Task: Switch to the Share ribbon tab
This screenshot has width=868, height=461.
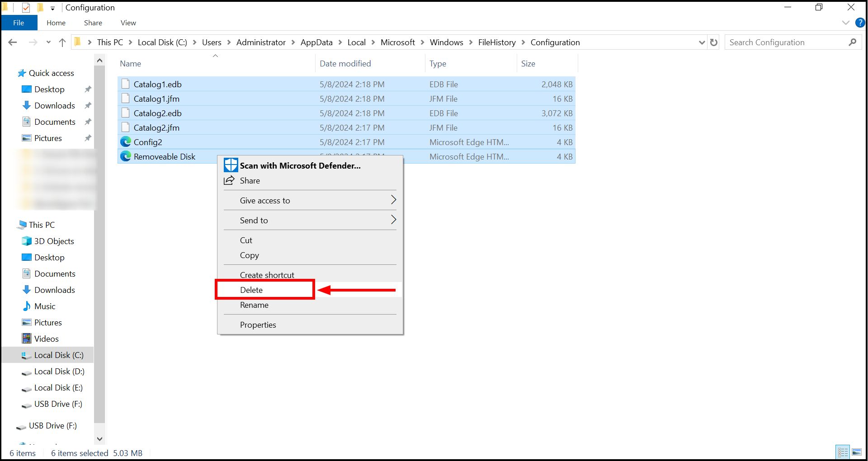Action: pos(93,23)
